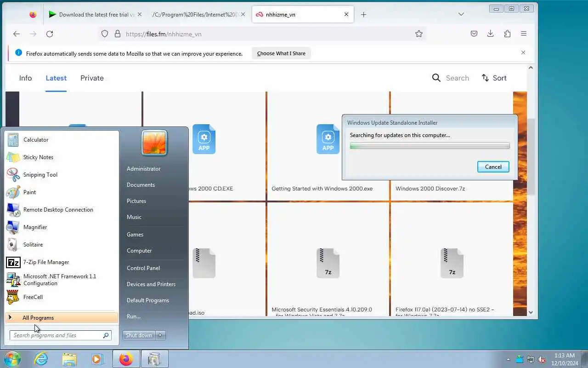Image resolution: width=588 pixels, height=368 pixels.
Task: Click Run... in Start menu
Action: click(x=134, y=316)
